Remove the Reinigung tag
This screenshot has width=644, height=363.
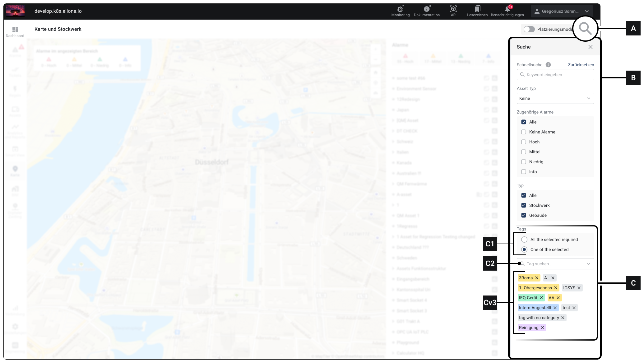pyautogui.click(x=542, y=328)
